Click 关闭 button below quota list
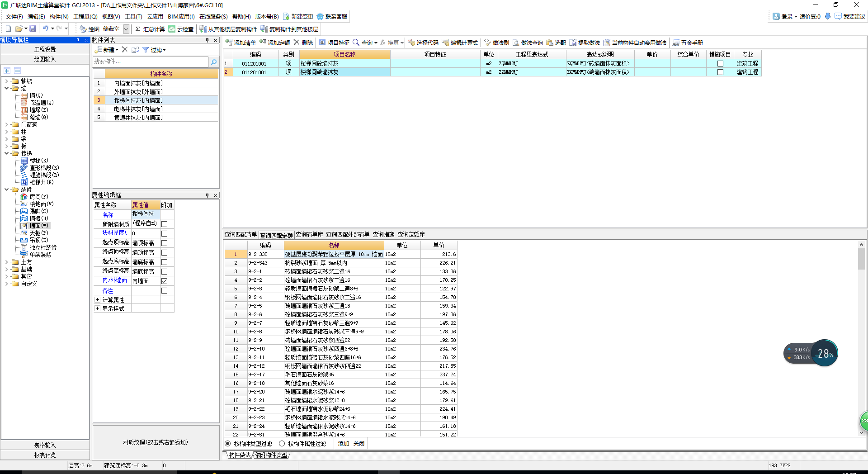This screenshot has height=474, width=868. tap(359, 444)
